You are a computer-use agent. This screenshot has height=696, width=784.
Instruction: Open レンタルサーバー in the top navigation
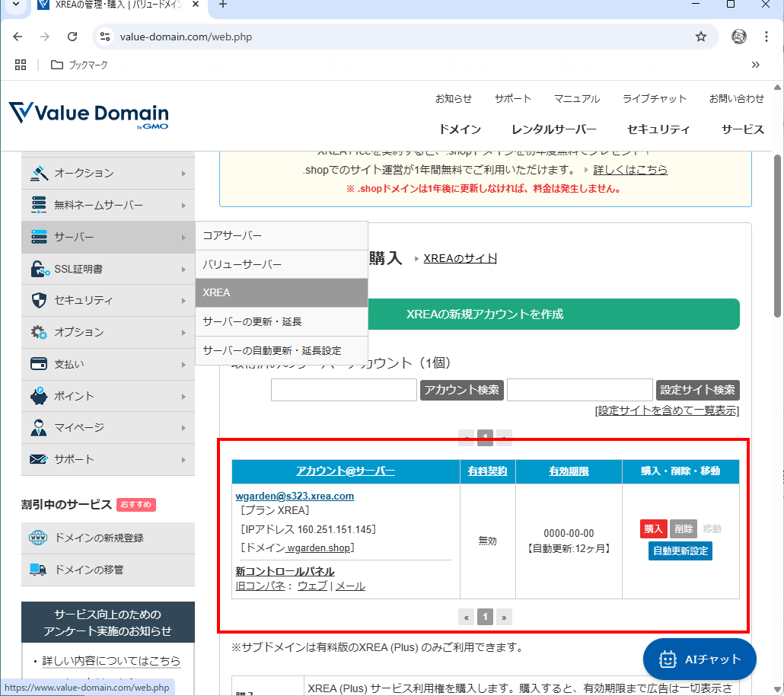click(553, 129)
